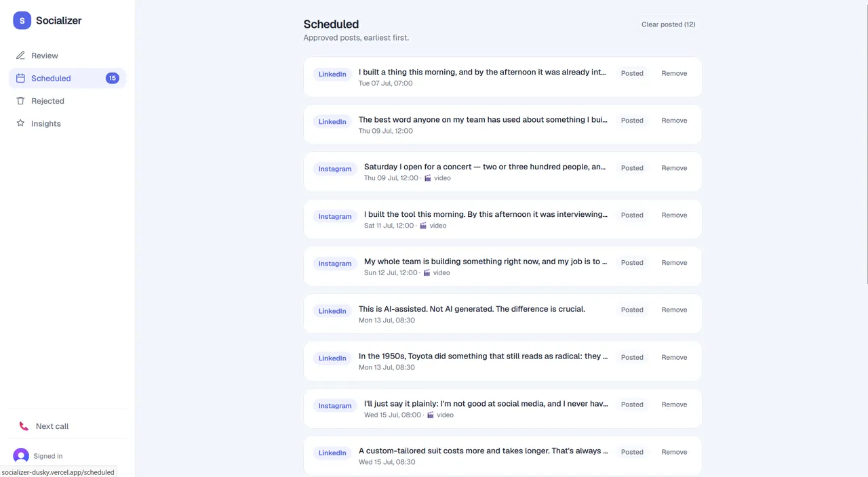Click LinkedIn tag on 'This is AI-assisted' post
The height and width of the screenshot is (477, 868).
coord(332,311)
